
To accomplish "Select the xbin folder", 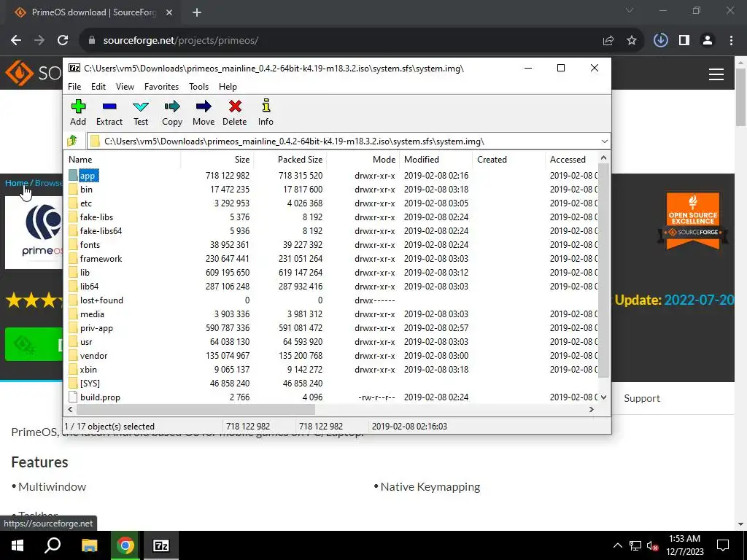I will (x=88, y=370).
